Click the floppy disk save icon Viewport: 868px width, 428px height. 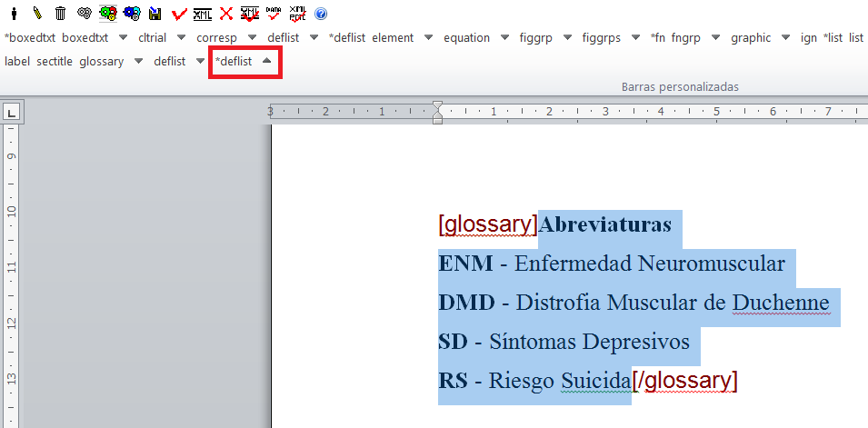coord(155,14)
